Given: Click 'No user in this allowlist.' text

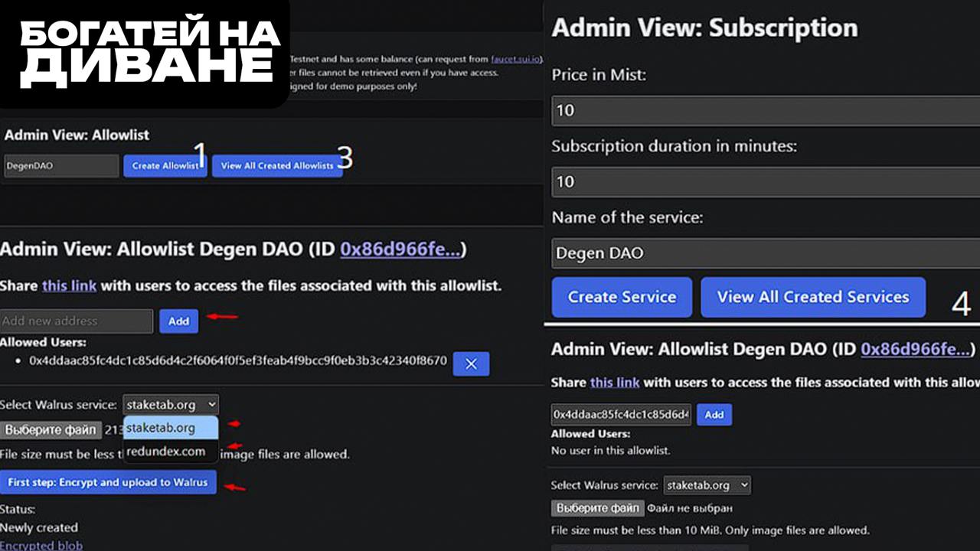Looking at the screenshot, I should tap(611, 450).
